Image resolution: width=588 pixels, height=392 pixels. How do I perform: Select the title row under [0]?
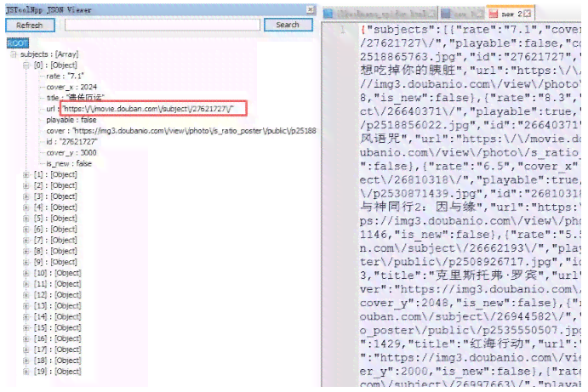[x=75, y=98]
